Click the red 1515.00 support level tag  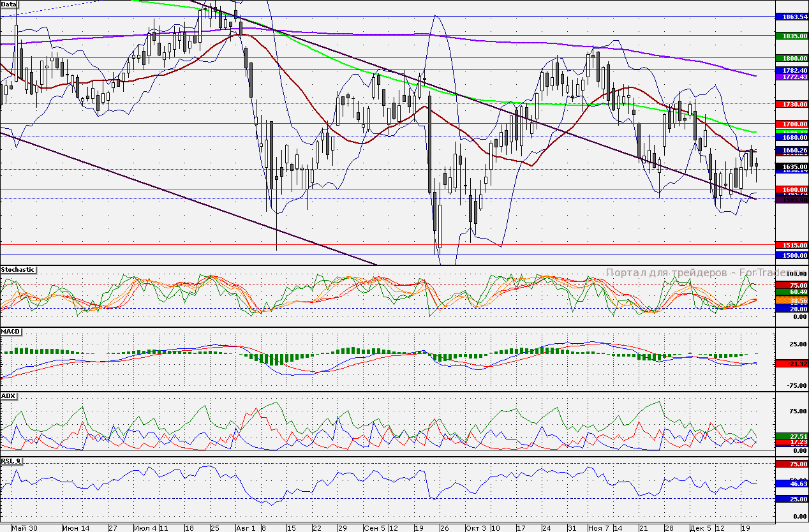click(790, 245)
